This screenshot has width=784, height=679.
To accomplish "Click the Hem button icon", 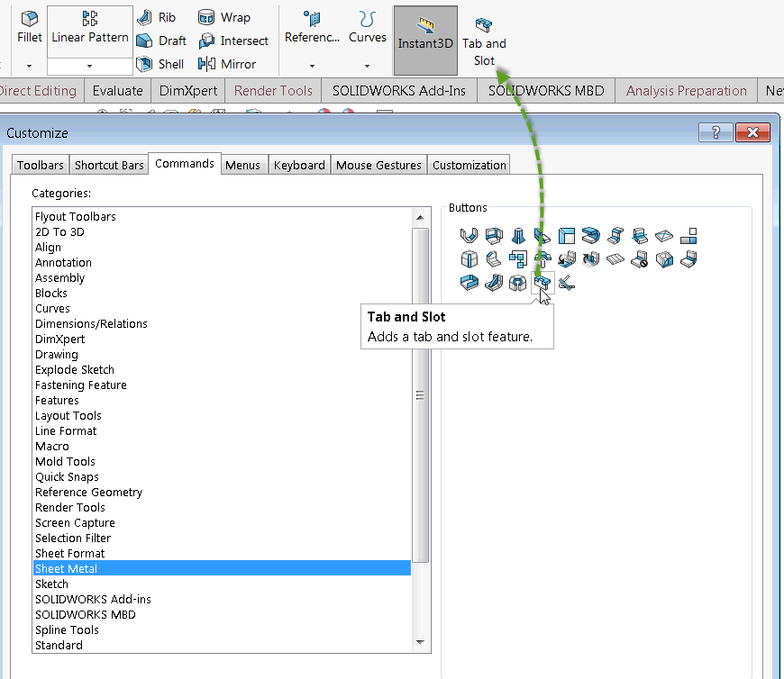I will [x=591, y=235].
